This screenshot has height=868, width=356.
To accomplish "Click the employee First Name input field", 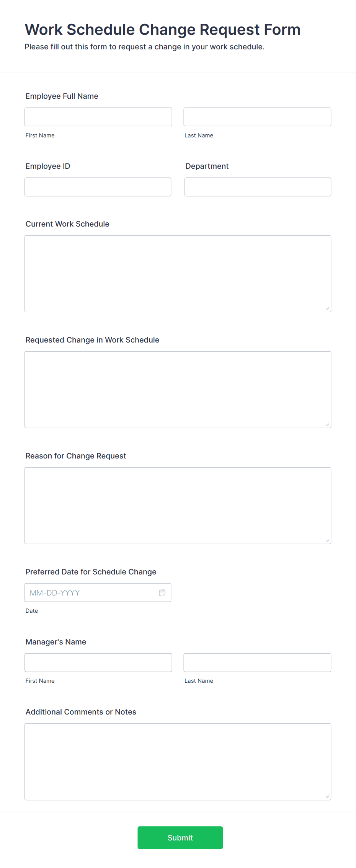I will tap(98, 117).
